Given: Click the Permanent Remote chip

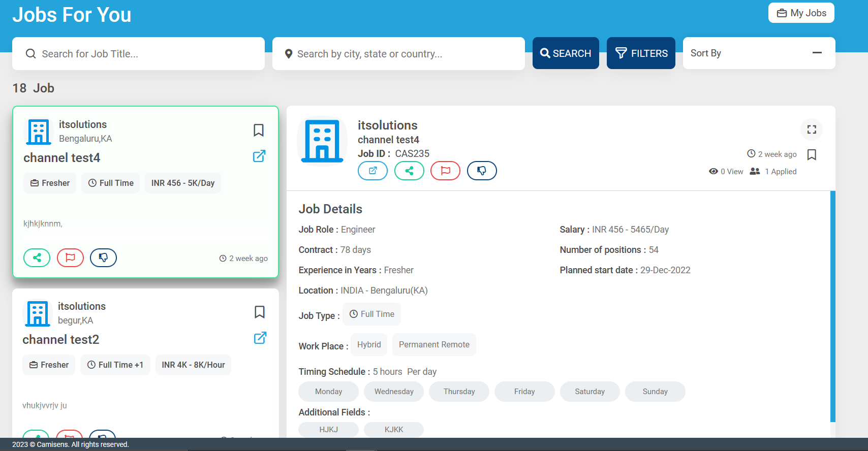Looking at the screenshot, I should pyautogui.click(x=434, y=345).
